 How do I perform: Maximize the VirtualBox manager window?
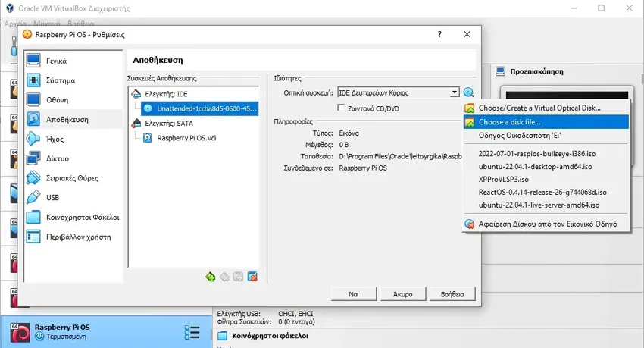coord(602,8)
